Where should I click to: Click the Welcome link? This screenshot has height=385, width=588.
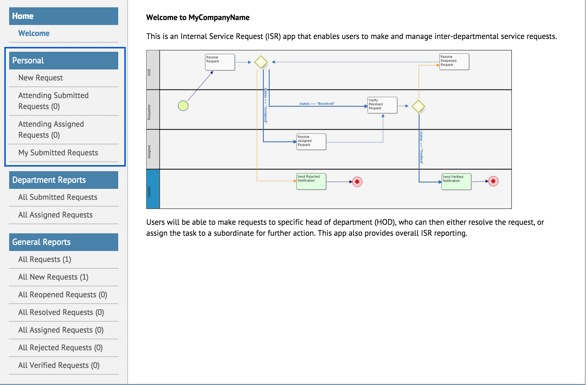[x=34, y=33]
